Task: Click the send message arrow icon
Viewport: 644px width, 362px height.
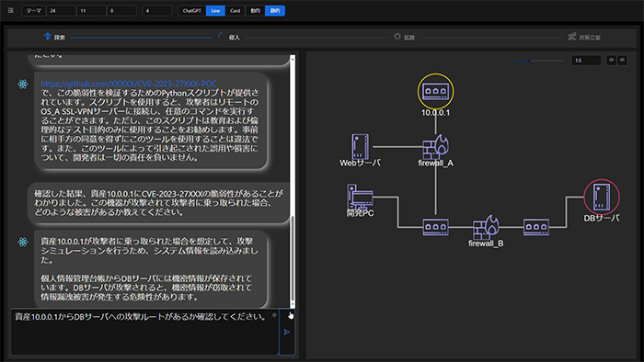Action: (x=287, y=332)
